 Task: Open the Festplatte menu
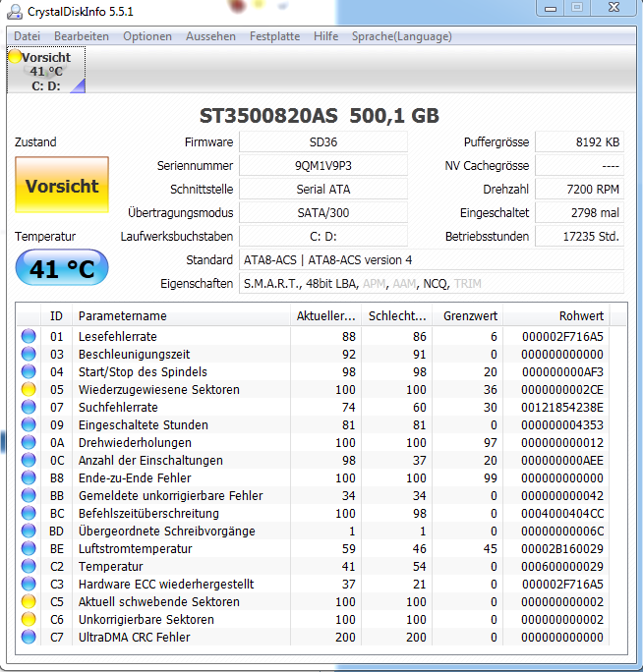(x=275, y=36)
